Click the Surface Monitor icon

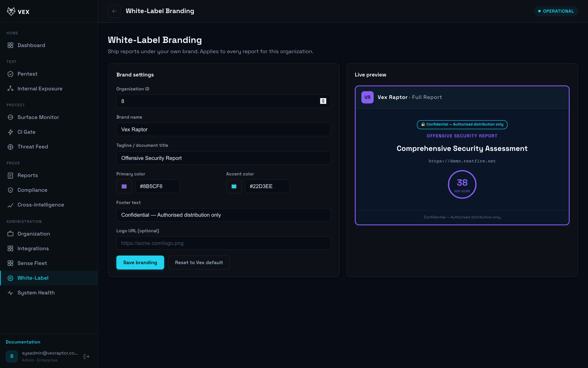pos(10,117)
